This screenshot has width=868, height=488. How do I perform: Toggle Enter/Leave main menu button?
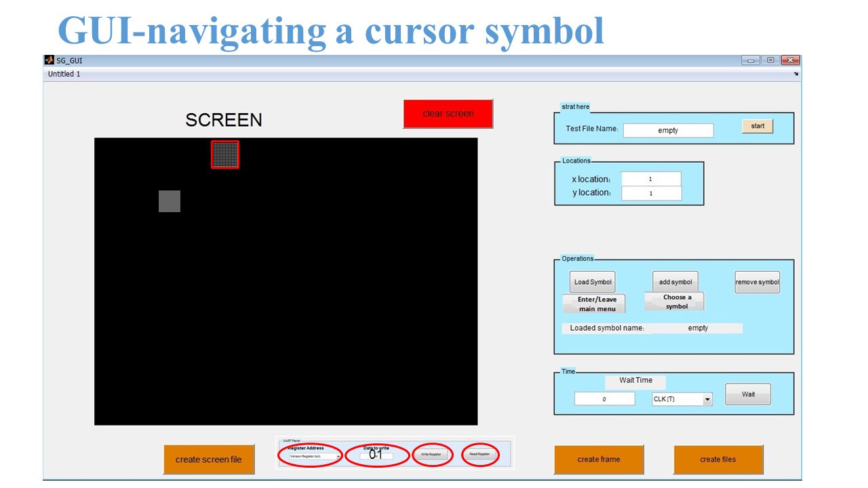595,304
